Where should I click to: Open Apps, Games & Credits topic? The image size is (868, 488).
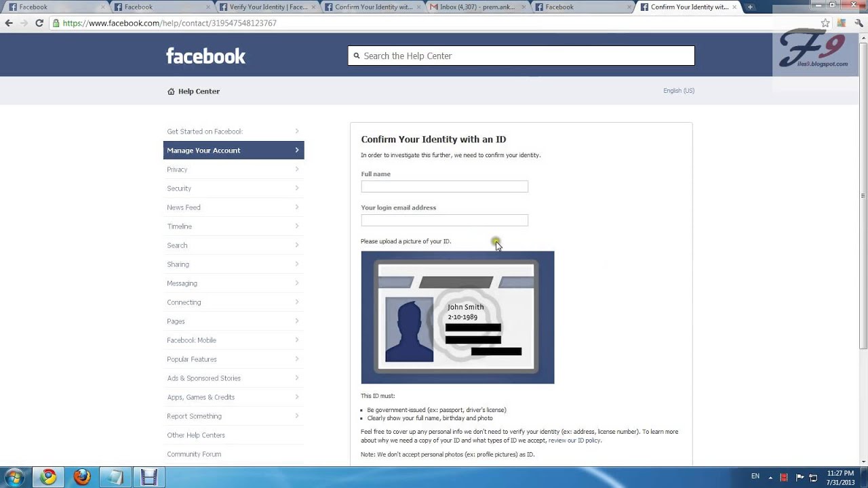click(x=233, y=397)
